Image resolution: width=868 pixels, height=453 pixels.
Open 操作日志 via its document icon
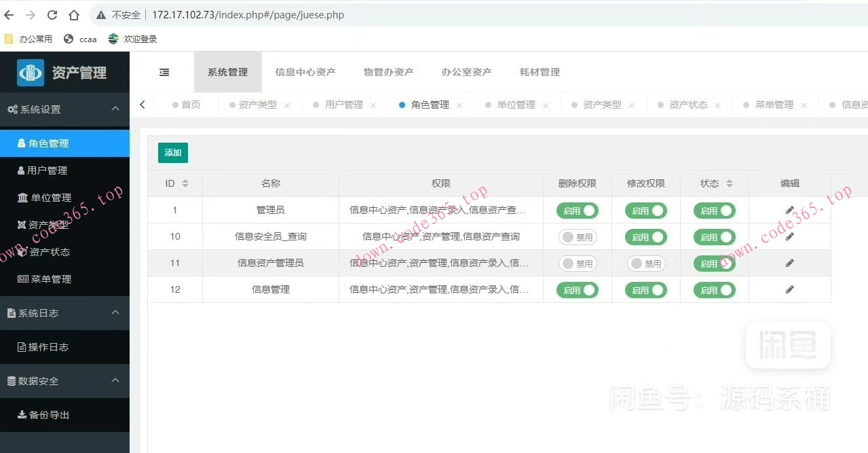click(x=21, y=347)
